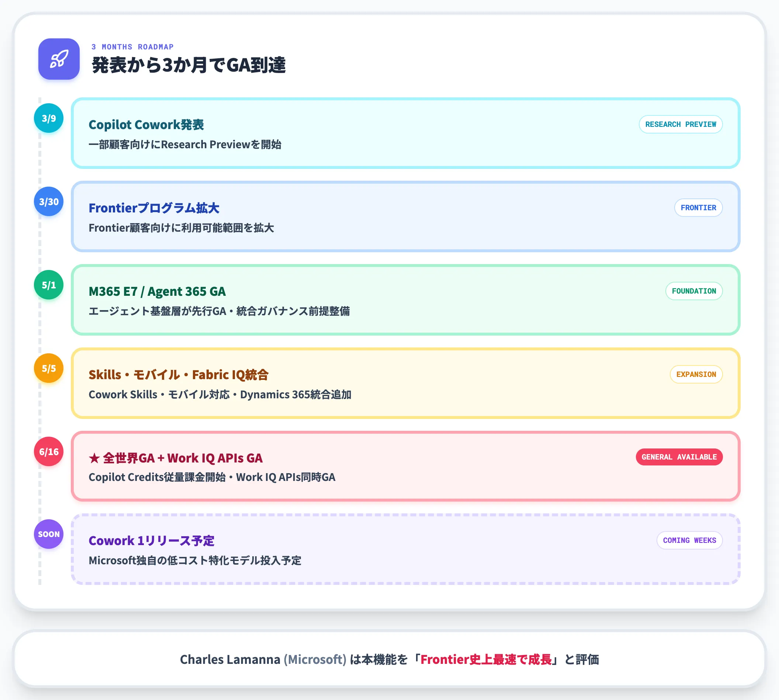Click the 3/30 timeline marker
The image size is (779, 700).
pos(49,201)
